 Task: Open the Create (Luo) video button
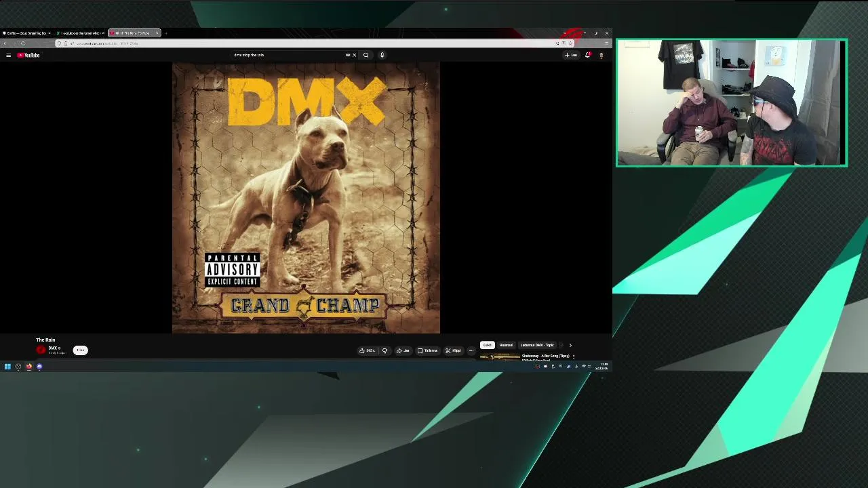571,55
